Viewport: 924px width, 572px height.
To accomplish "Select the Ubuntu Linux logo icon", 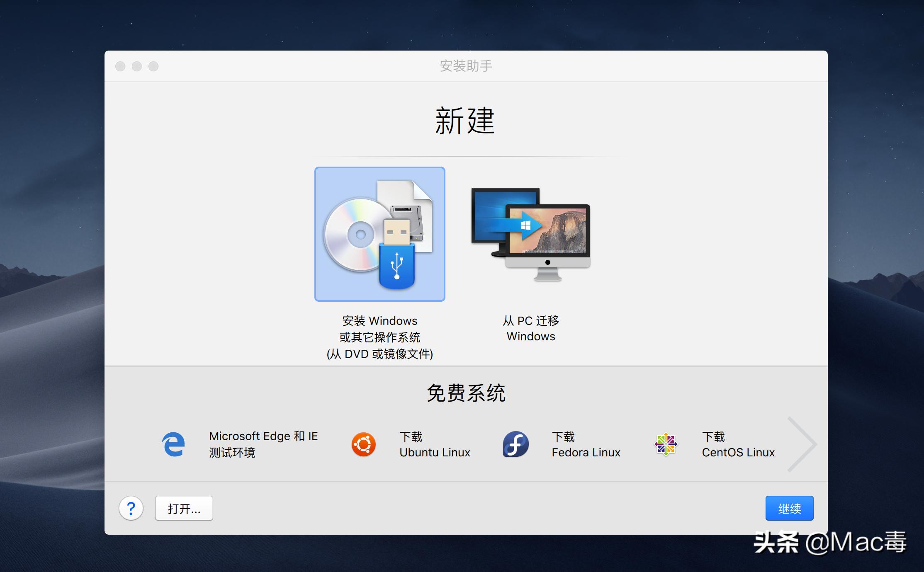I will pyautogui.click(x=363, y=444).
